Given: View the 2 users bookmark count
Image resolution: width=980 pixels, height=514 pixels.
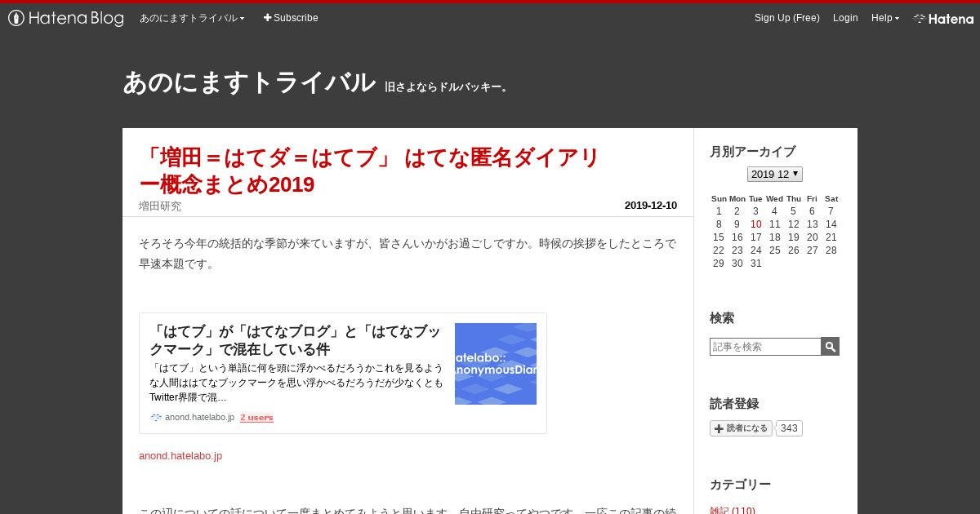Looking at the screenshot, I should coord(256,418).
